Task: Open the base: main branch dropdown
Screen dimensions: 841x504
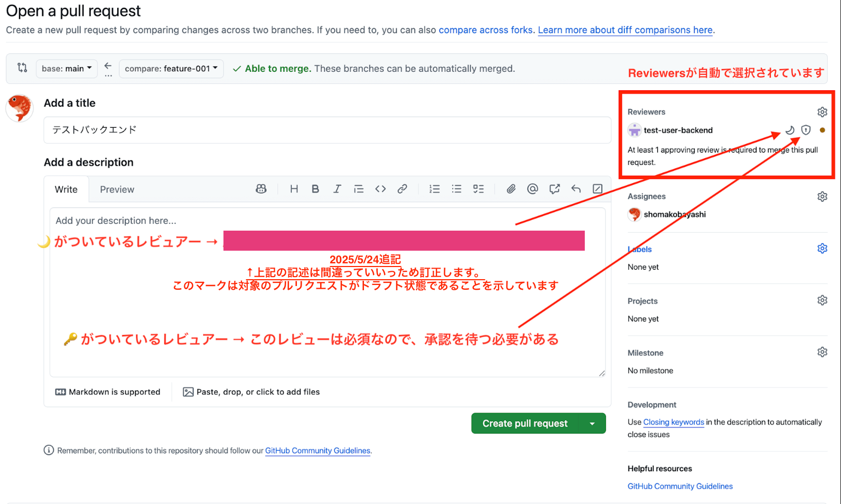Action: [x=67, y=69]
